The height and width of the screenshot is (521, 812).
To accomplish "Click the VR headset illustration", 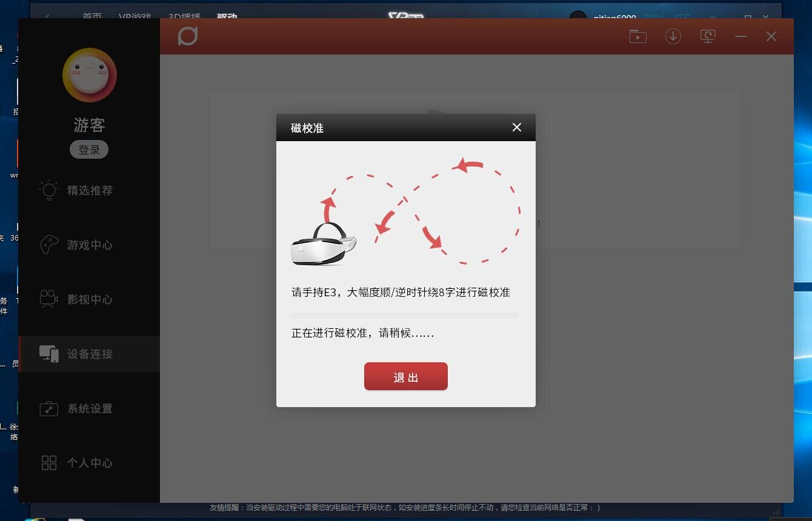I will 324,244.
